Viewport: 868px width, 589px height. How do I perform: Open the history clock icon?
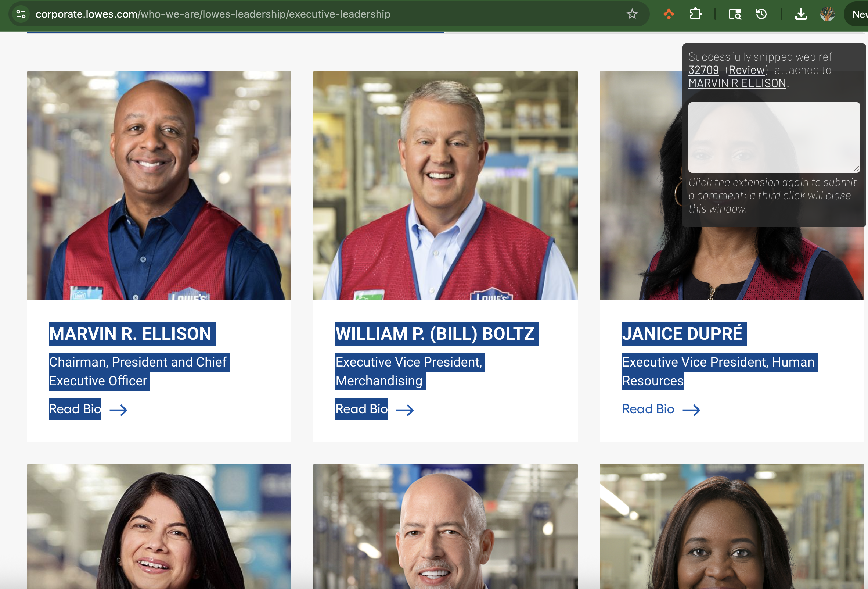761,14
